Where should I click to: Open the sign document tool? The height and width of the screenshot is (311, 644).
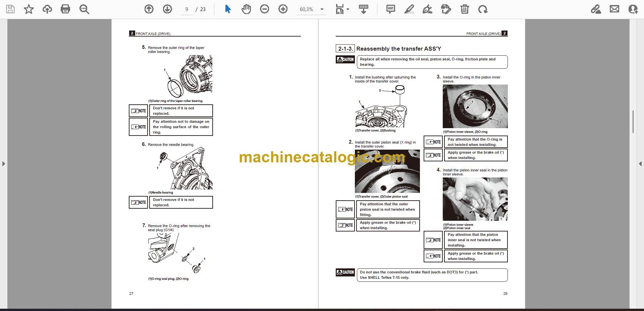[x=428, y=9]
